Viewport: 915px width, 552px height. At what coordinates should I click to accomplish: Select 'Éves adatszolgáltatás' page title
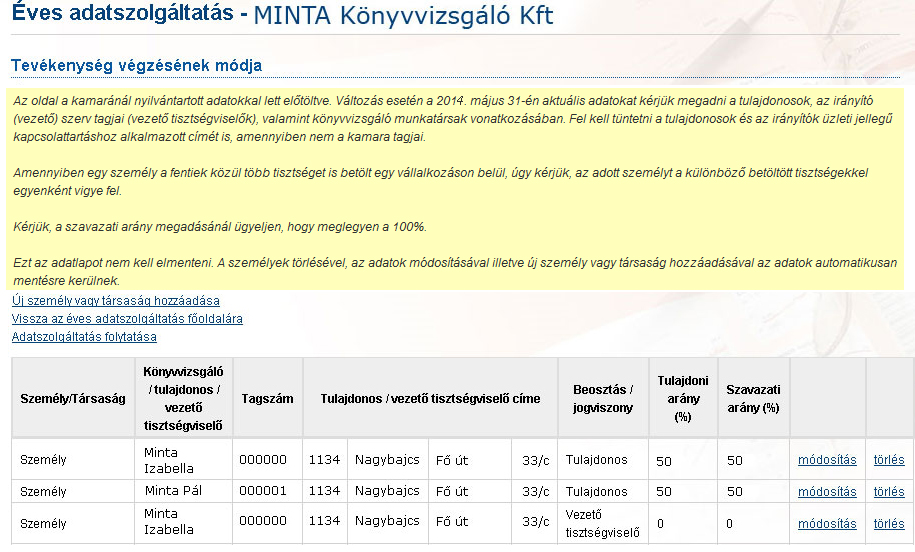[123, 12]
